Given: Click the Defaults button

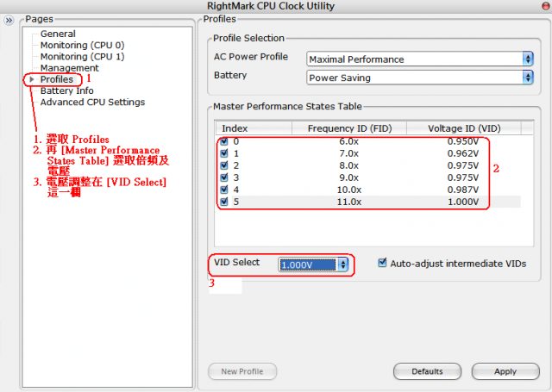Looking at the screenshot, I should (427, 371).
